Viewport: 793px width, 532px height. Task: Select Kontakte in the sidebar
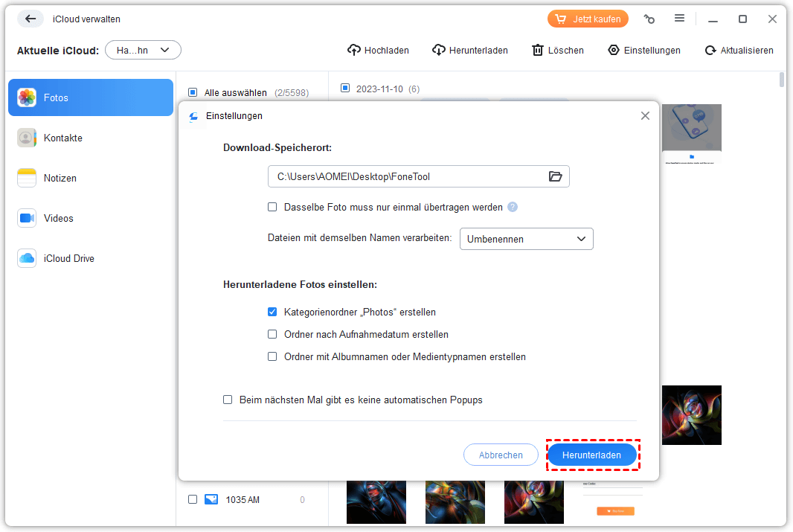coord(63,138)
